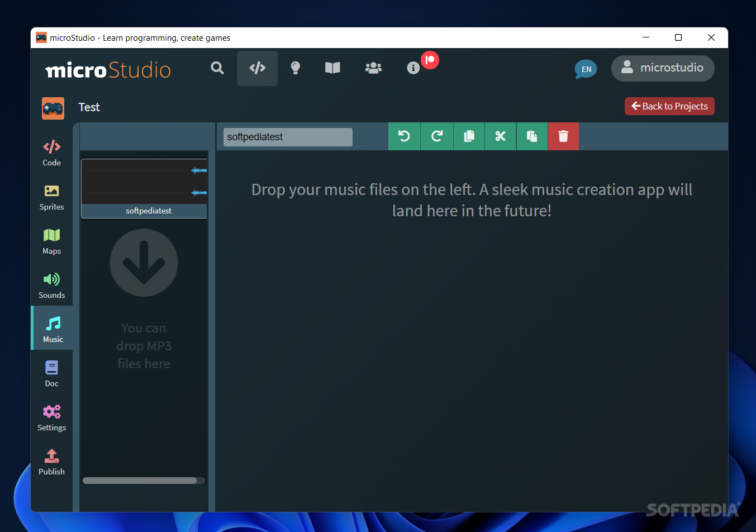This screenshot has height=532, width=756.
Task: Open the microstudio user account menu
Action: 663,68
